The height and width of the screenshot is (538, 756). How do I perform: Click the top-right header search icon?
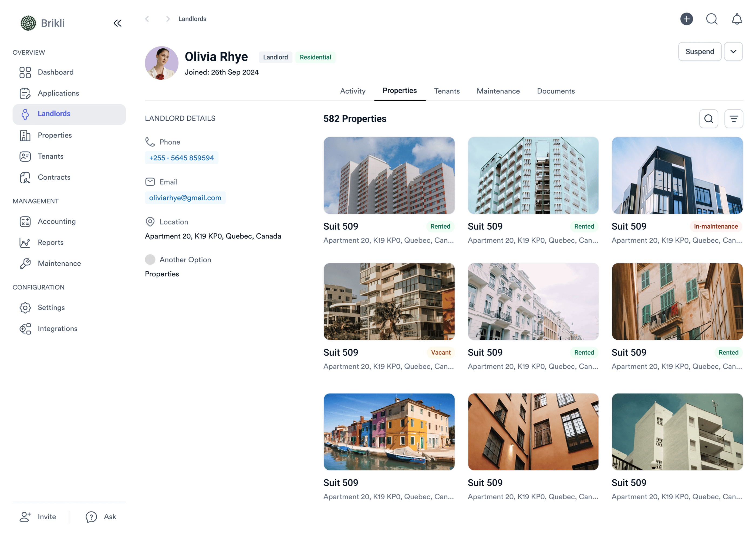711,19
